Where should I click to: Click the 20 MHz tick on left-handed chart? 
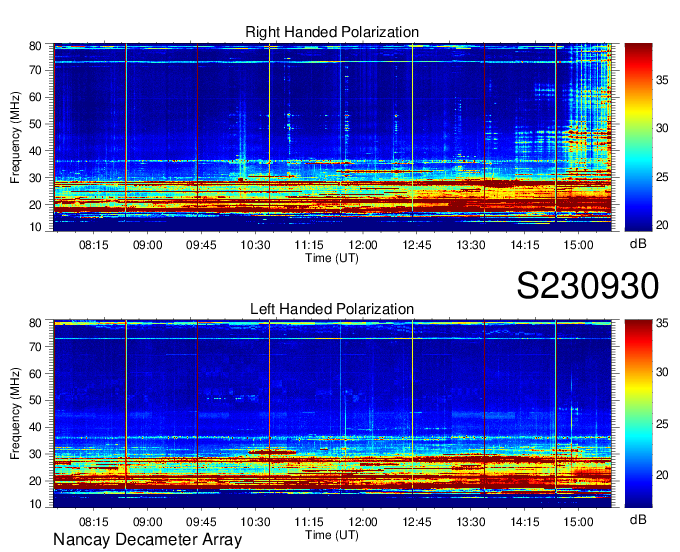pyautogui.click(x=35, y=481)
